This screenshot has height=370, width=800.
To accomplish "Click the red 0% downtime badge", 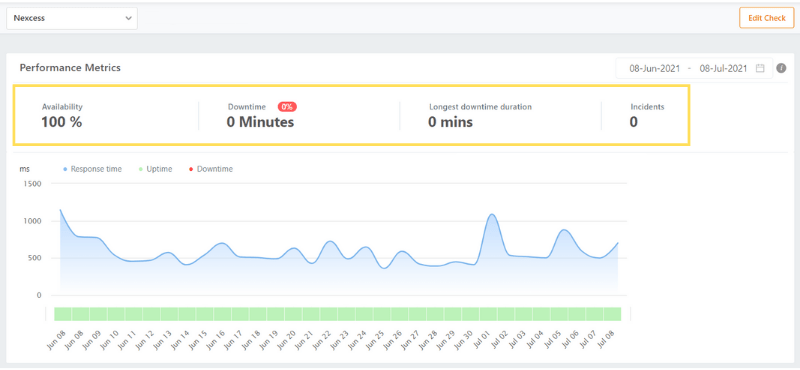I will pos(287,107).
